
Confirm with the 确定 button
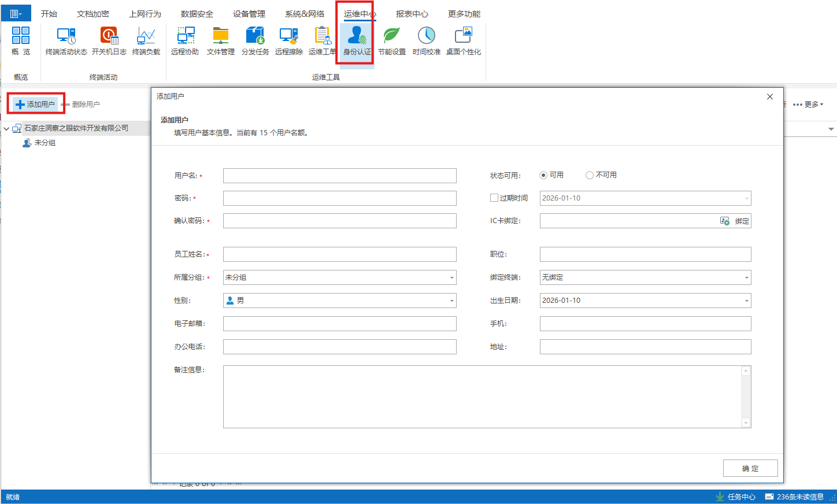750,468
